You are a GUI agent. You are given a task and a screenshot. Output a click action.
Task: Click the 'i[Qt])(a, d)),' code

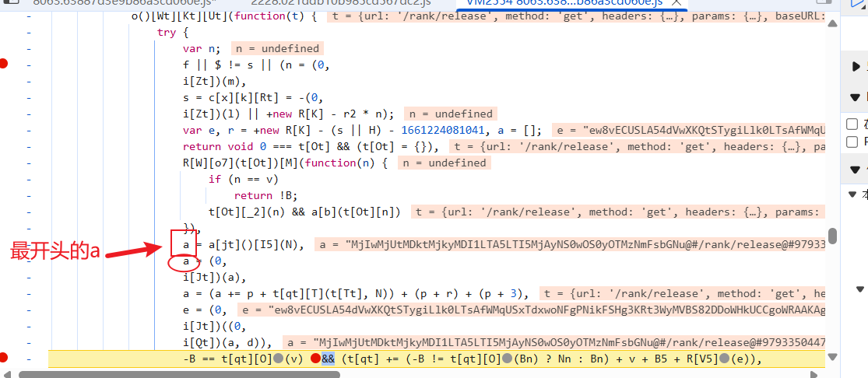coord(228,342)
